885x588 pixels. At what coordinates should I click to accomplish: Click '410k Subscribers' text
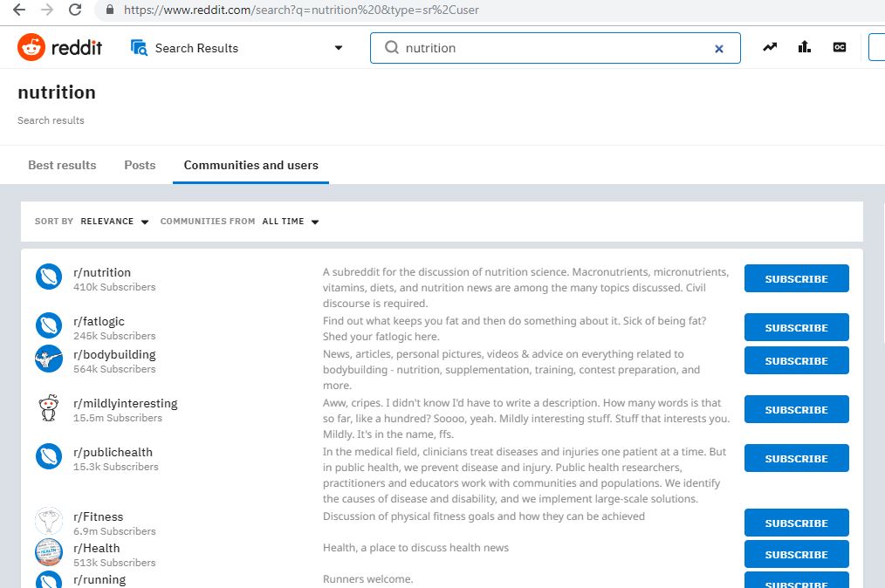114,287
